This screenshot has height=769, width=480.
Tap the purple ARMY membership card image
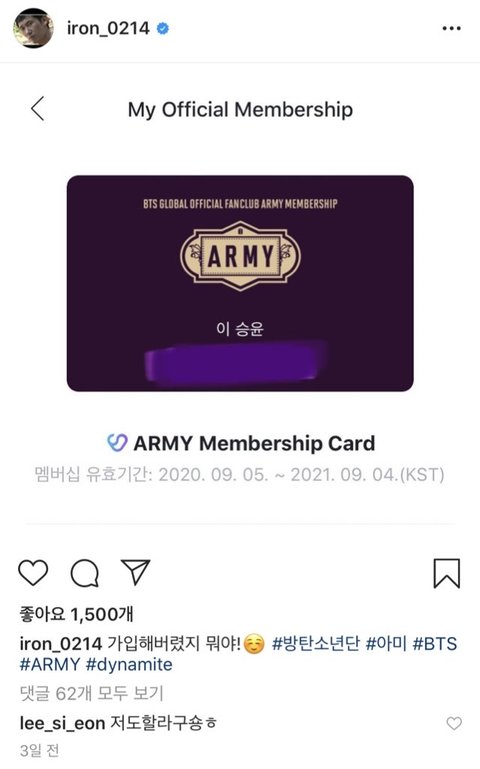click(240, 283)
